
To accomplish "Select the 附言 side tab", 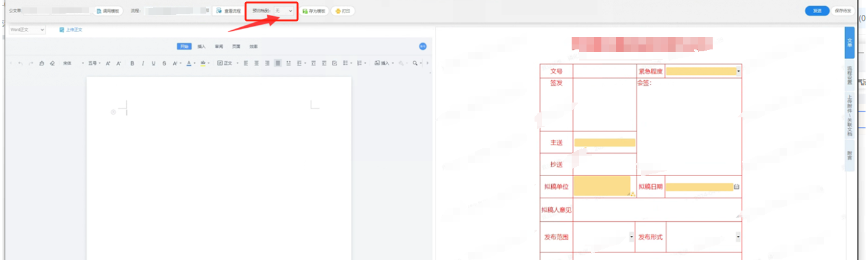I will [849, 157].
